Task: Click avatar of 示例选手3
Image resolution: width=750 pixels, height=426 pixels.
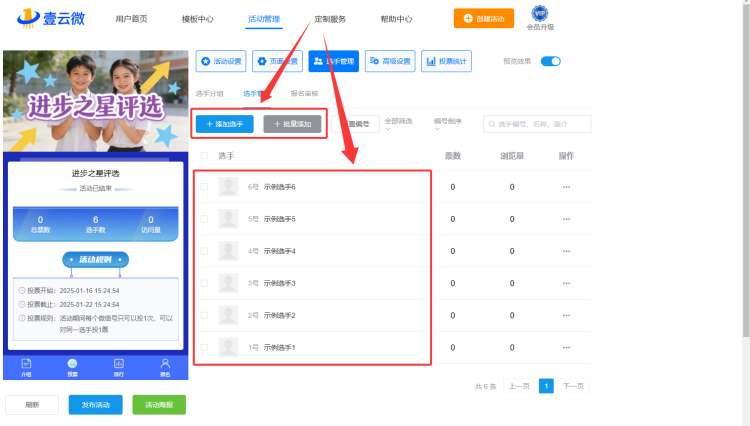Action: 228,283
